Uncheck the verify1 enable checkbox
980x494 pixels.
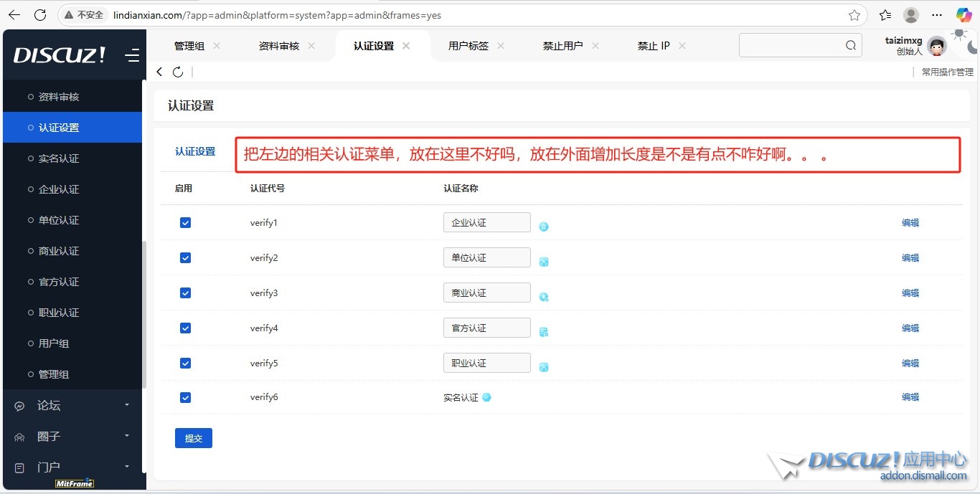185,223
